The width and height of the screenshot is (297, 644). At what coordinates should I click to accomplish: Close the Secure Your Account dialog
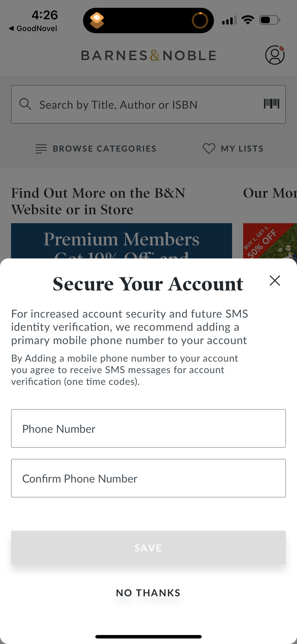[x=275, y=281]
